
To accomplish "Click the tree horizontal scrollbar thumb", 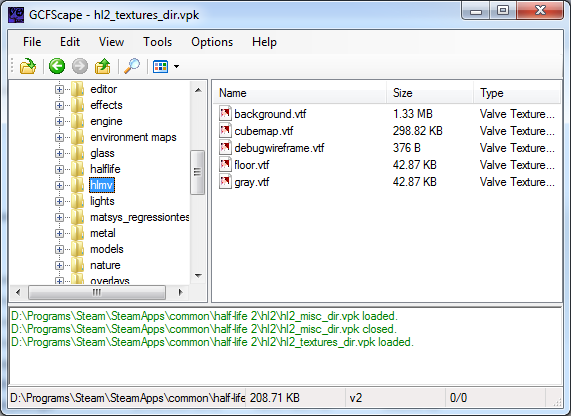I will pyautogui.click(x=97, y=292).
